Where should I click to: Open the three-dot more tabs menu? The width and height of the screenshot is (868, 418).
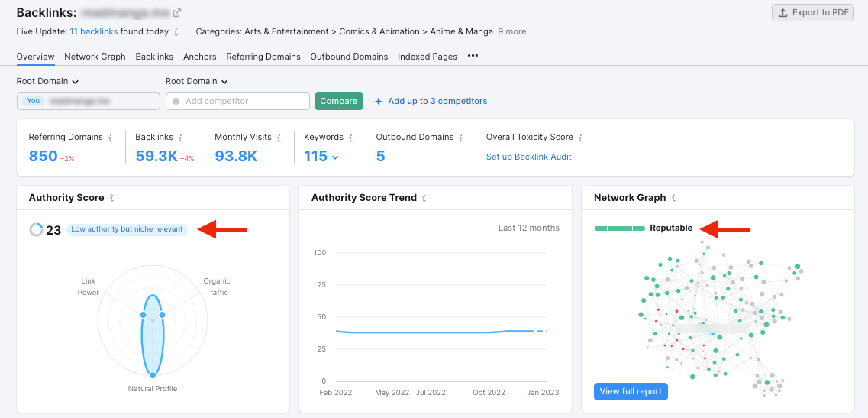tap(473, 56)
